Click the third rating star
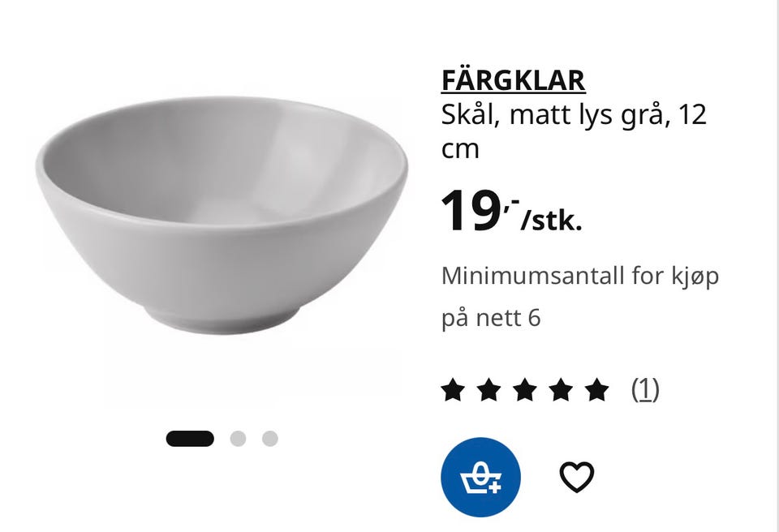Viewport: 779px width, 532px height. point(525,389)
